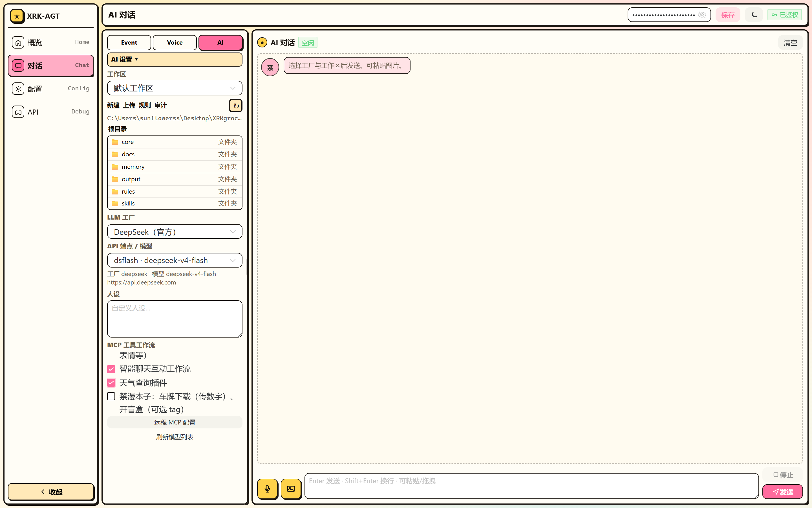Image resolution: width=812 pixels, height=508 pixels.
Task: Open the rules folder
Action: (175, 192)
